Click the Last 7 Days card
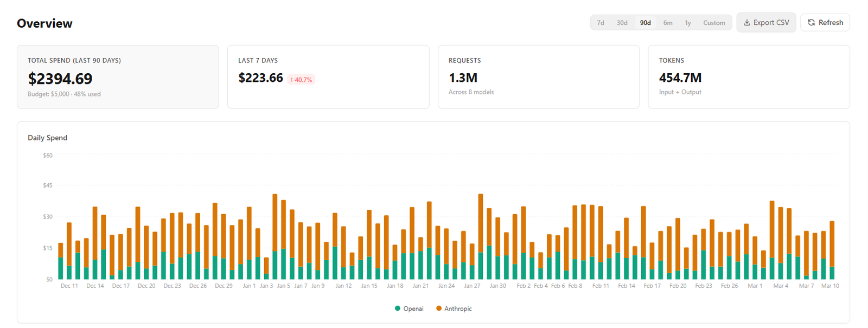The image size is (868, 328). 328,77
